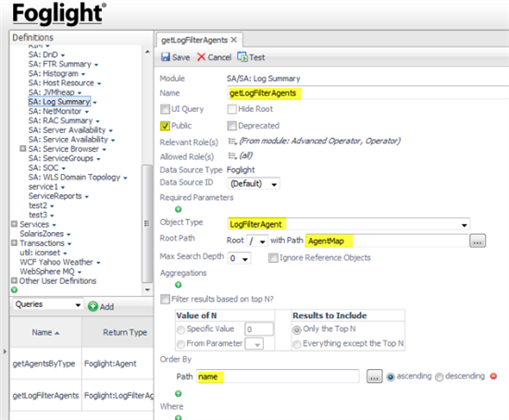The image size is (509, 420).
Task: Select WCF Yahoo Weather module
Action: (x=56, y=262)
